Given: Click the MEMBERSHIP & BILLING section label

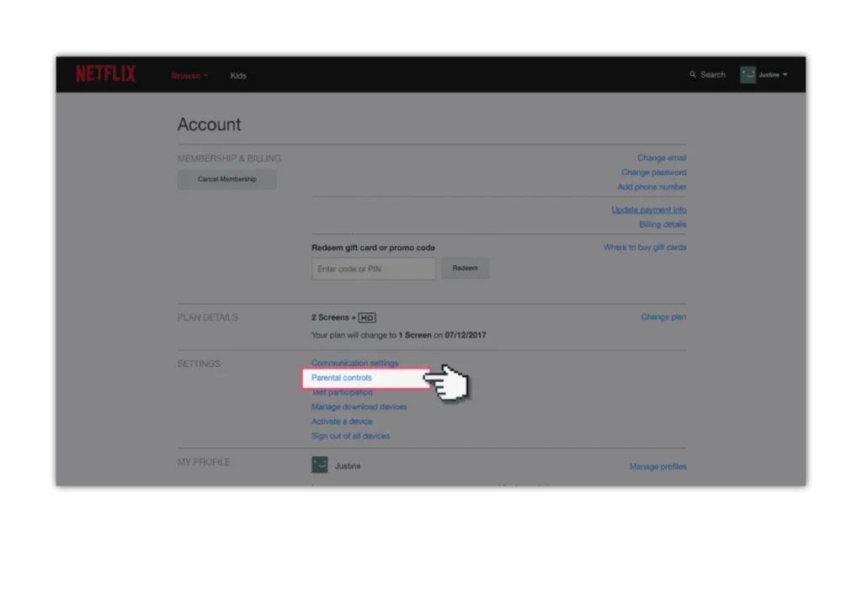Looking at the screenshot, I should pos(229,158).
